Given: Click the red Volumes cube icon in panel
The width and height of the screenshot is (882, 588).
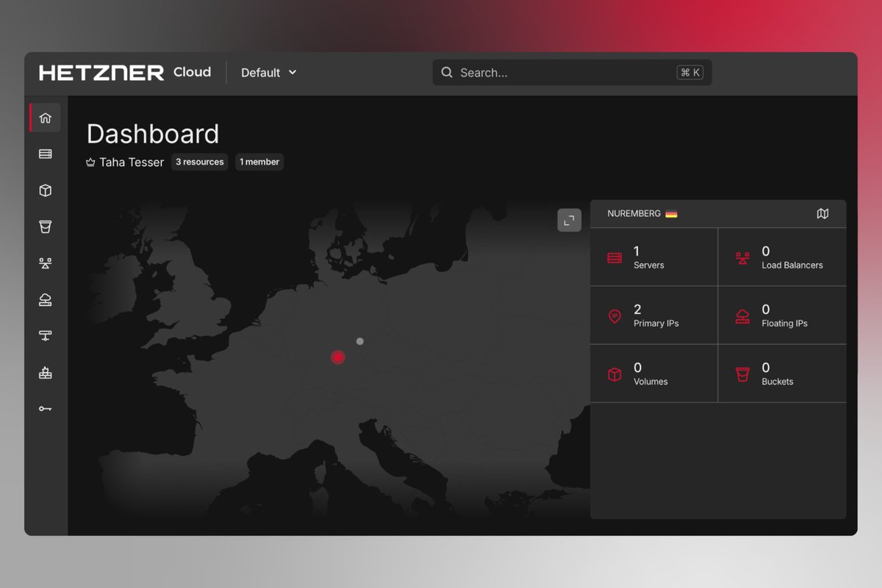Looking at the screenshot, I should click(x=614, y=374).
